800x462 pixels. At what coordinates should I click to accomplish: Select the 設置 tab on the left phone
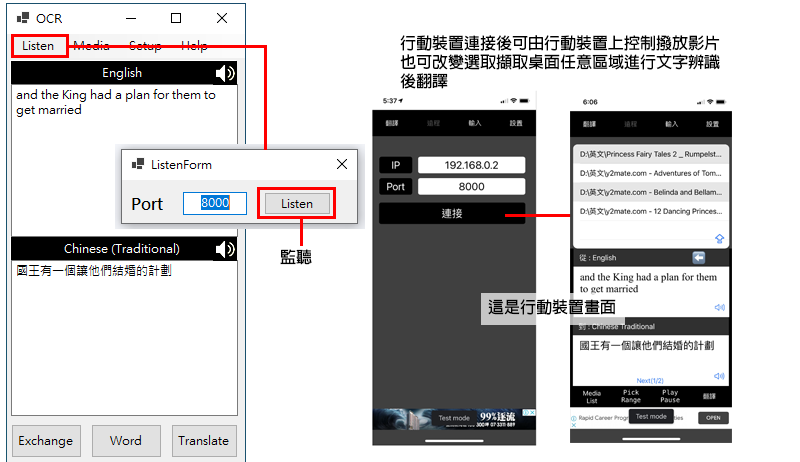click(516, 123)
